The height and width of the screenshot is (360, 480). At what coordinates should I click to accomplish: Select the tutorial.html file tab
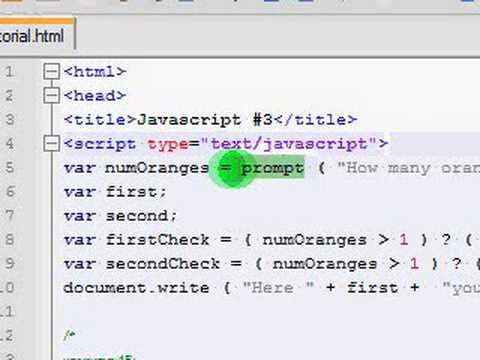36,34
